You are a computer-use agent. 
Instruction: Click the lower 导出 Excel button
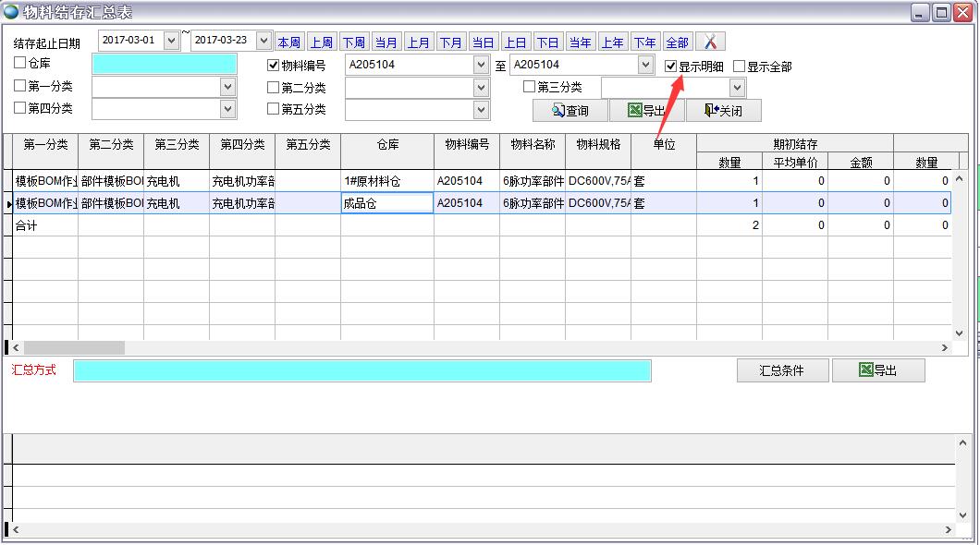pos(877,370)
